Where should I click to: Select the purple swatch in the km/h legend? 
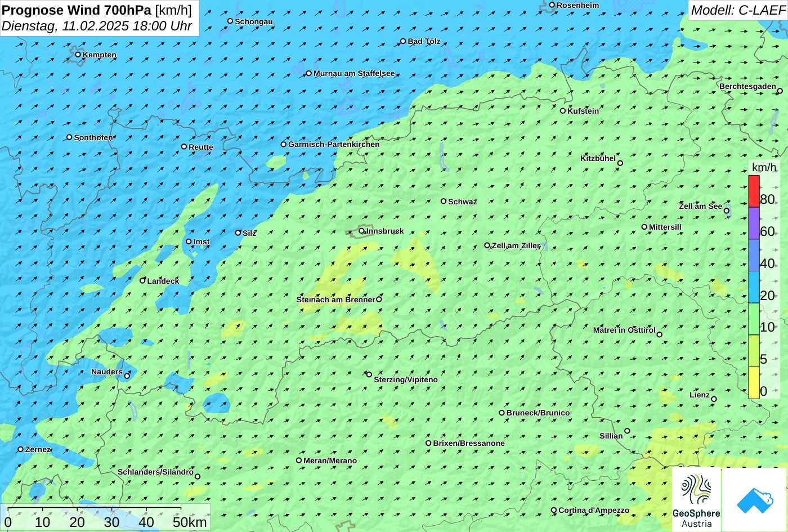(754, 223)
